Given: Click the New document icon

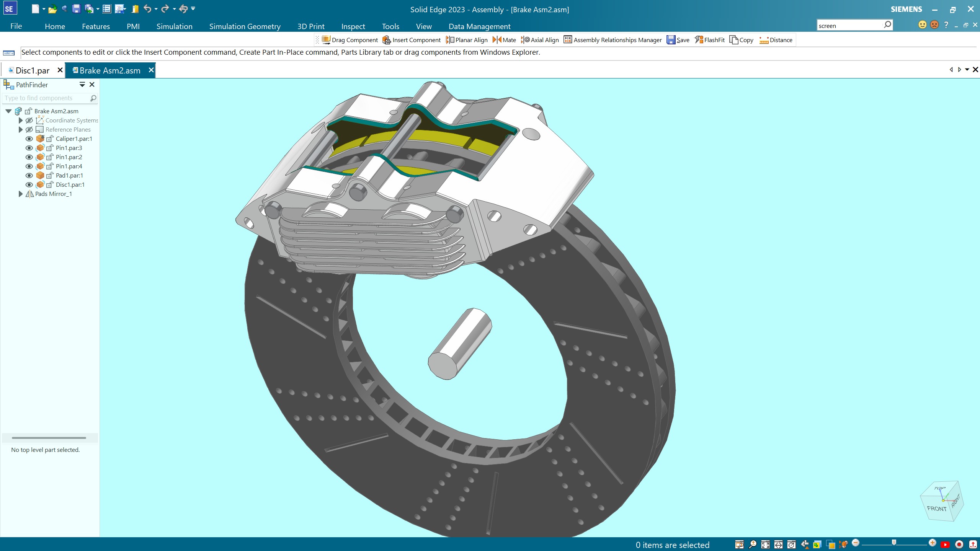Looking at the screenshot, I should pyautogui.click(x=35, y=9).
